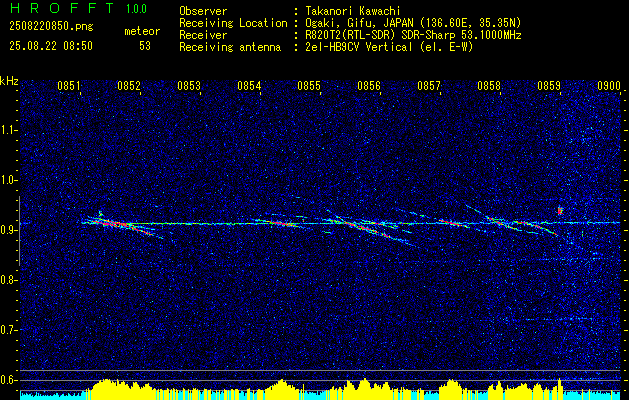Click the 'meteor' label
This screenshot has height=400, width=629.
pos(142,31)
